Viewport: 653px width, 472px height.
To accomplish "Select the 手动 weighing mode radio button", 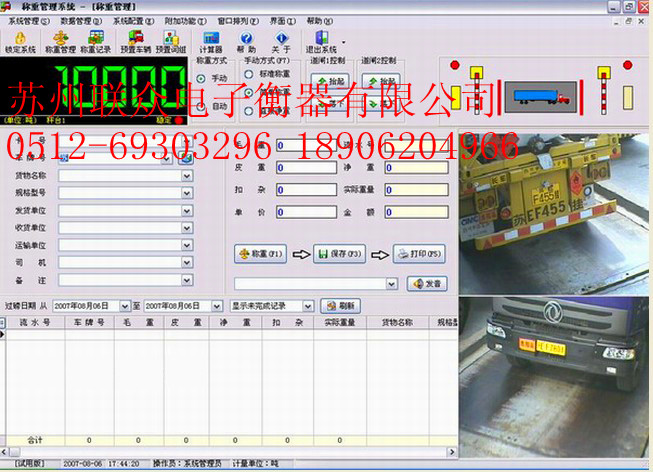I will click(201, 78).
